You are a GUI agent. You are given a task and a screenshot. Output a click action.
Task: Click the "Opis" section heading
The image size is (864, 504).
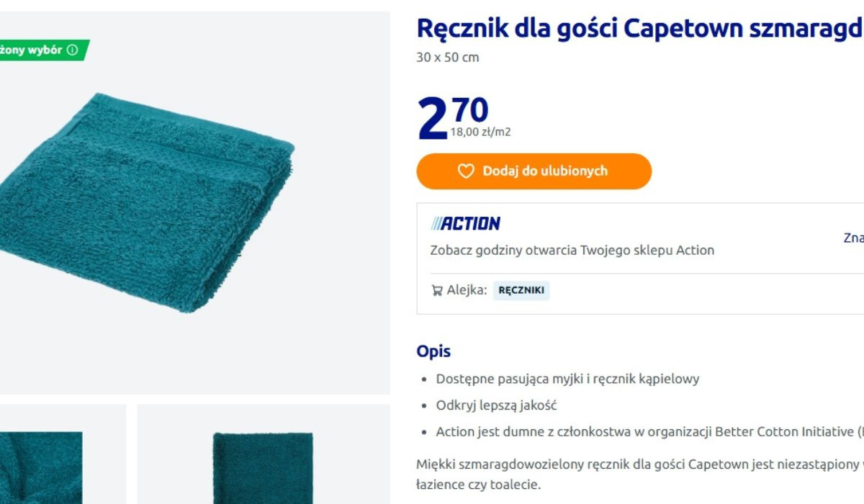(433, 351)
